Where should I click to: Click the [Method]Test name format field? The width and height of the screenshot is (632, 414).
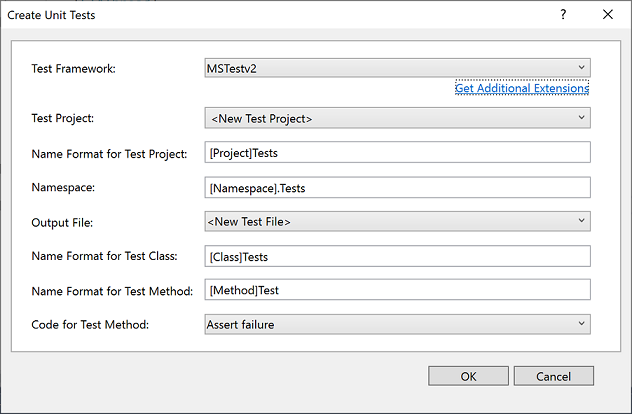(396, 290)
